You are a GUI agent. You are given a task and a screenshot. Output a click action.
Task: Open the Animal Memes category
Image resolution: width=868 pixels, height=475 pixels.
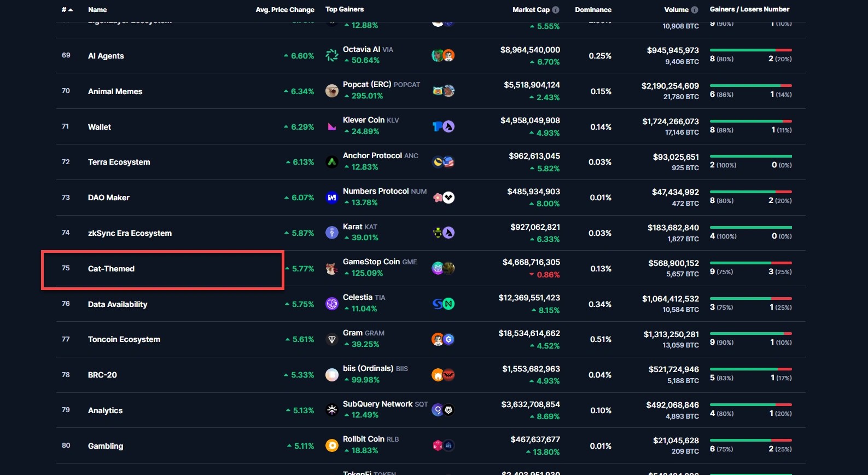pyautogui.click(x=115, y=91)
